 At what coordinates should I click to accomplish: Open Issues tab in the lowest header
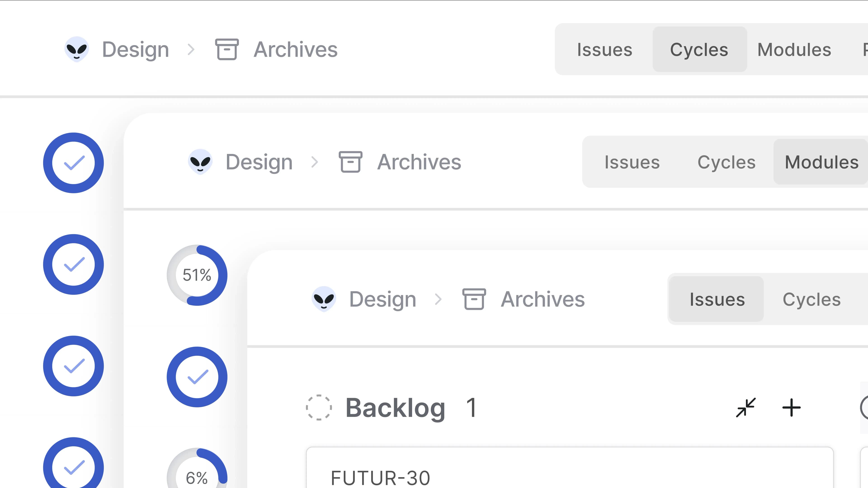717,299
